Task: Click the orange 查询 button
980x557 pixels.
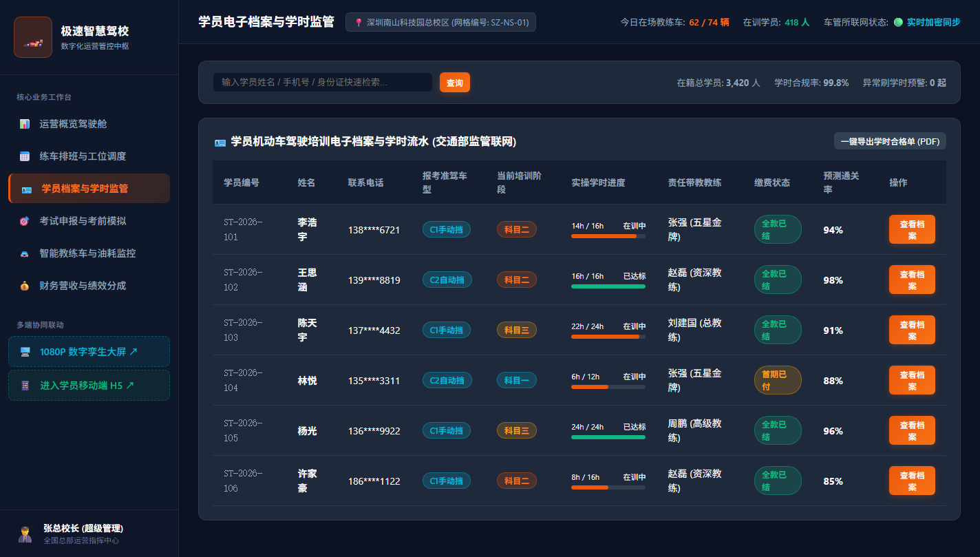Action: [455, 83]
